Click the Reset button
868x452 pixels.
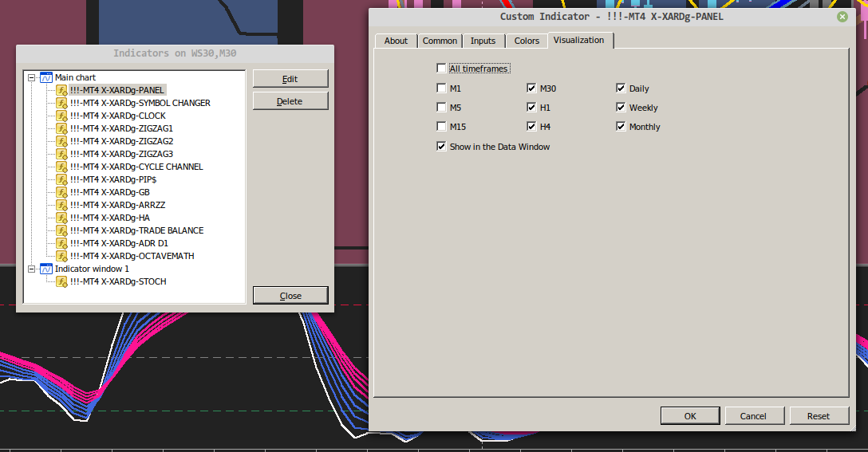click(x=819, y=416)
